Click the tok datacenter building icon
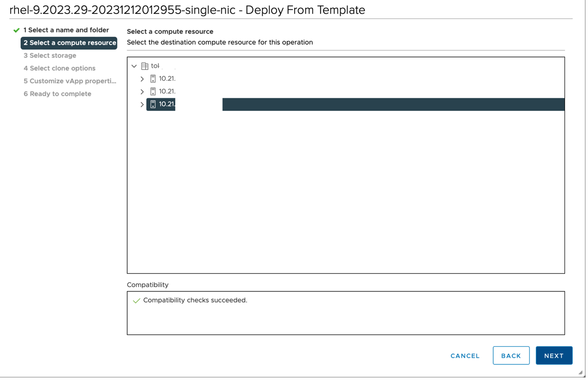Screen dimensions: 588x382 (x=144, y=66)
